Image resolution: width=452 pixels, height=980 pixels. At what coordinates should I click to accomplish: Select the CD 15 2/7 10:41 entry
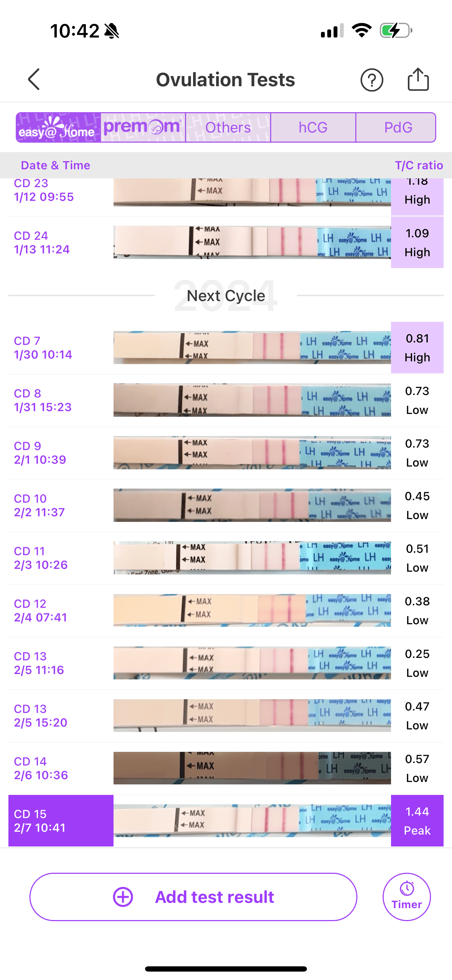tap(61, 821)
